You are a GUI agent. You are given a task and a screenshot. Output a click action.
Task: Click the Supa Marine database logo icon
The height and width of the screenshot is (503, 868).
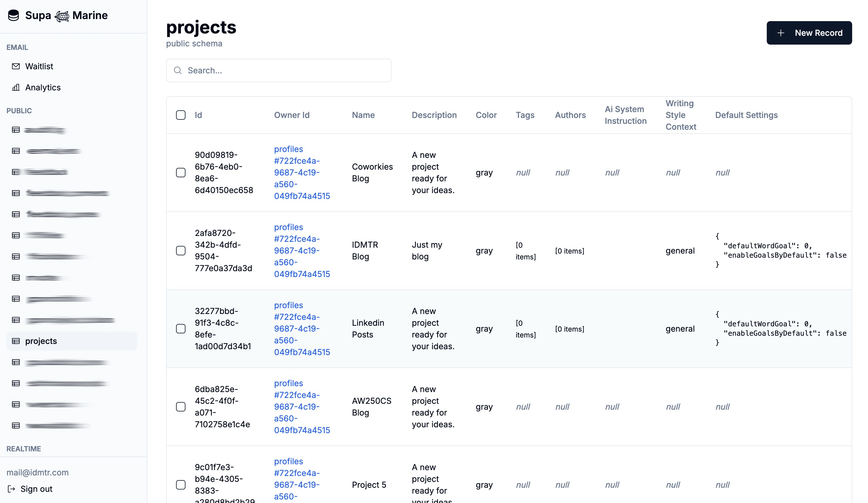pos(13,16)
